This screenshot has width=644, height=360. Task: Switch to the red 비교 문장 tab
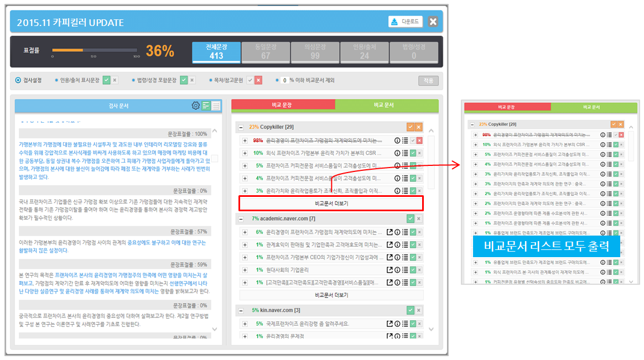pyautogui.click(x=283, y=105)
